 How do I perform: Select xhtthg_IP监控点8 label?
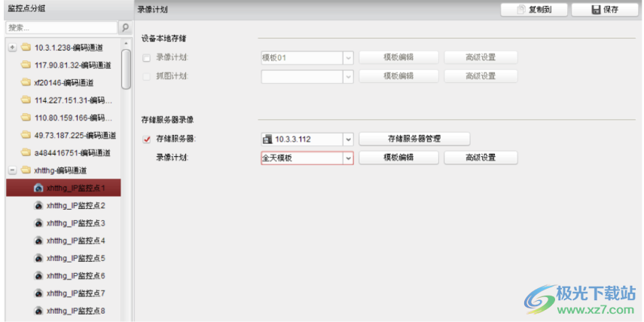[76, 311]
